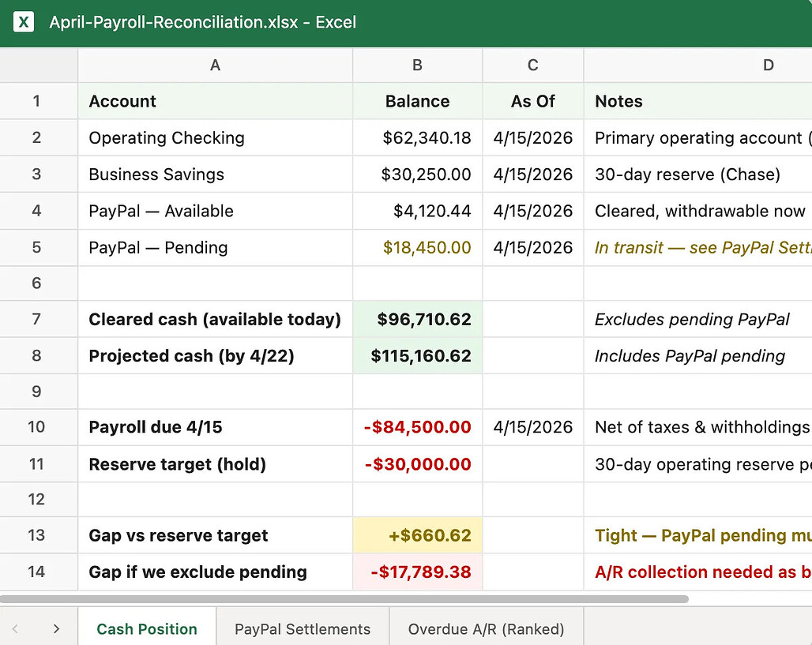Select the 4/15/2026 date in row 10

(533, 427)
